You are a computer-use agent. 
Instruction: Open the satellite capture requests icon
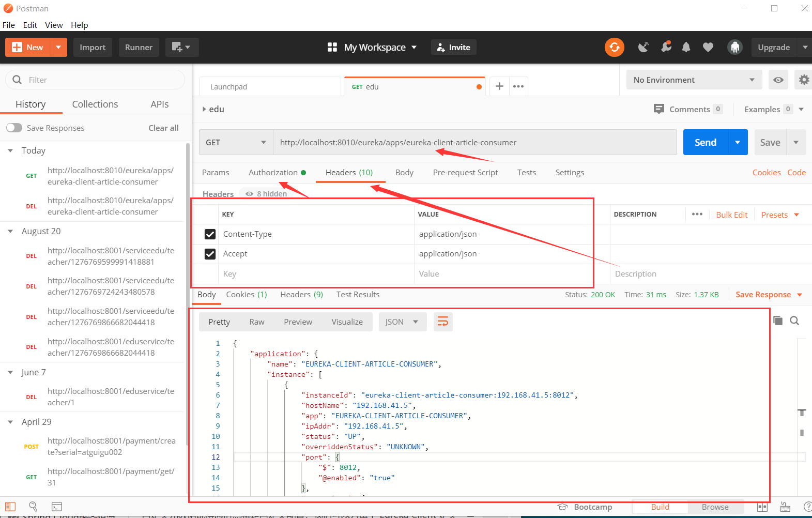644,47
